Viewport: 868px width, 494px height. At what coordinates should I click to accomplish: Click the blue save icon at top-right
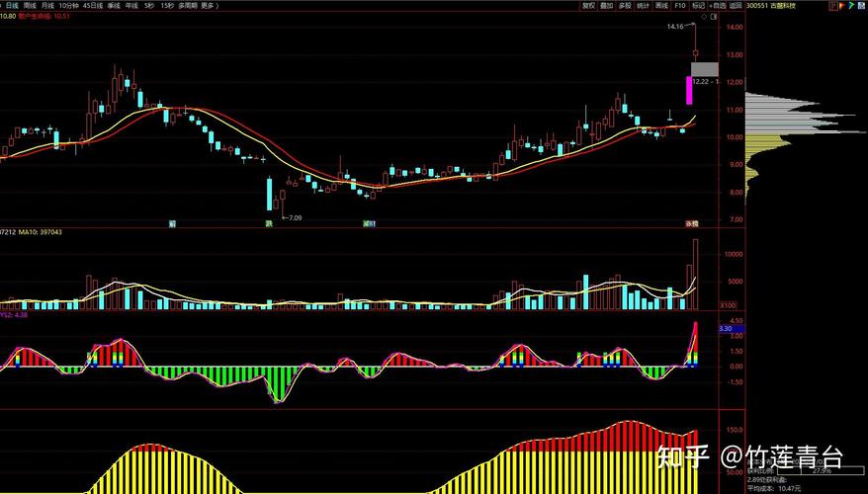tap(861, 5)
